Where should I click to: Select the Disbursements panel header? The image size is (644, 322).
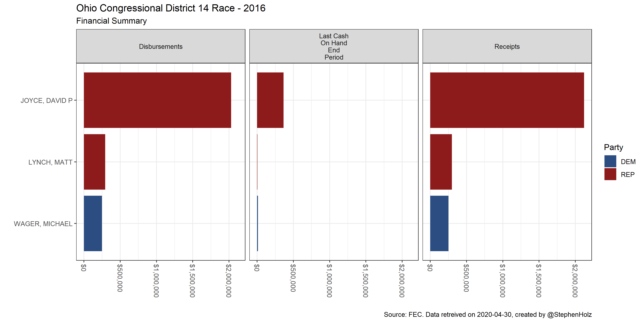(x=160, y=47)
